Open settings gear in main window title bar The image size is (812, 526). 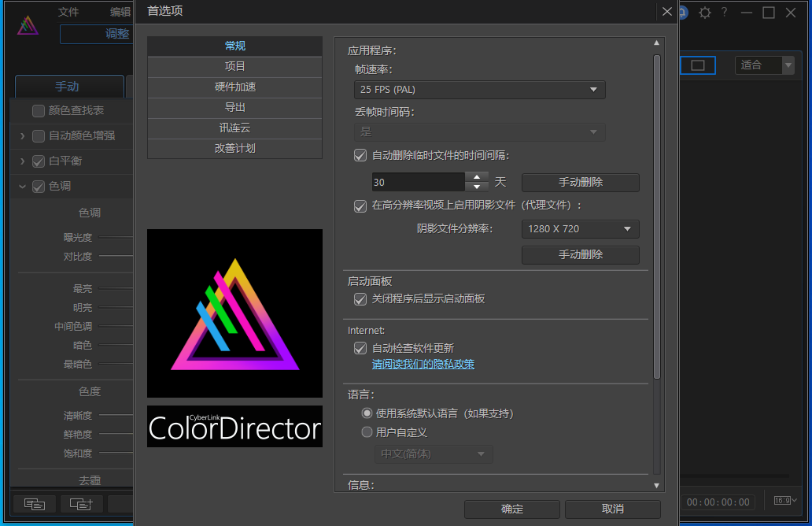(x=705, y=13)
